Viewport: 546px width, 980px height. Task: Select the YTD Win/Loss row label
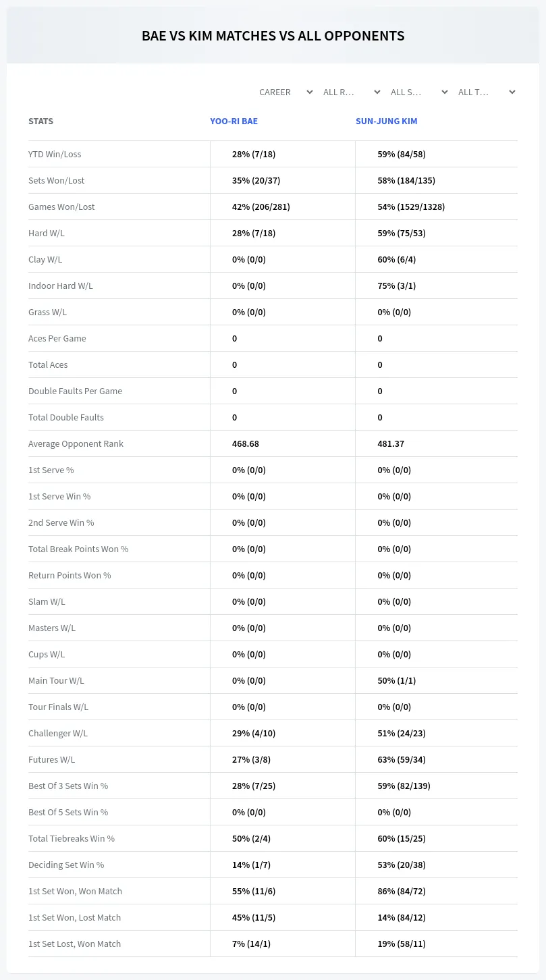(55, 154)
